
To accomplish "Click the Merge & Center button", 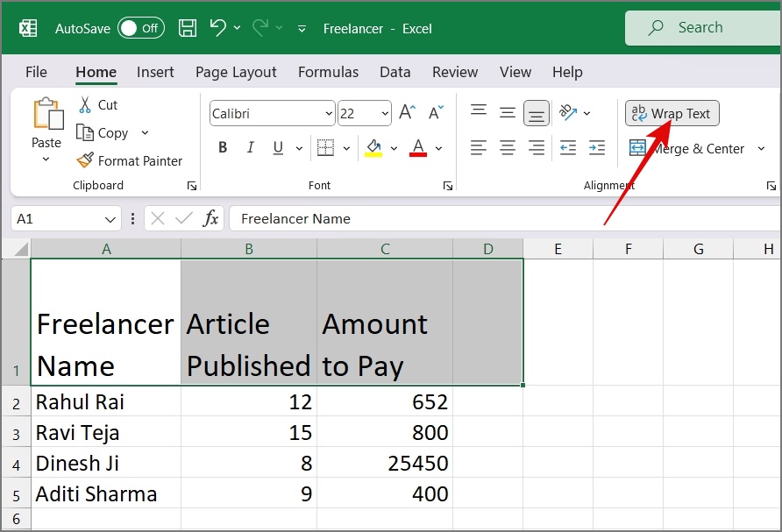I will [686, 148].
